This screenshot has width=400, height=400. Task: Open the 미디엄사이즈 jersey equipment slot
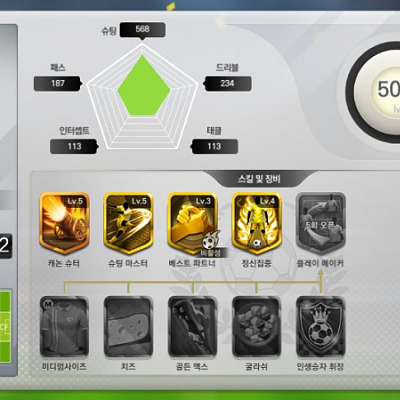pyautogui.click(x=64, y=326)
